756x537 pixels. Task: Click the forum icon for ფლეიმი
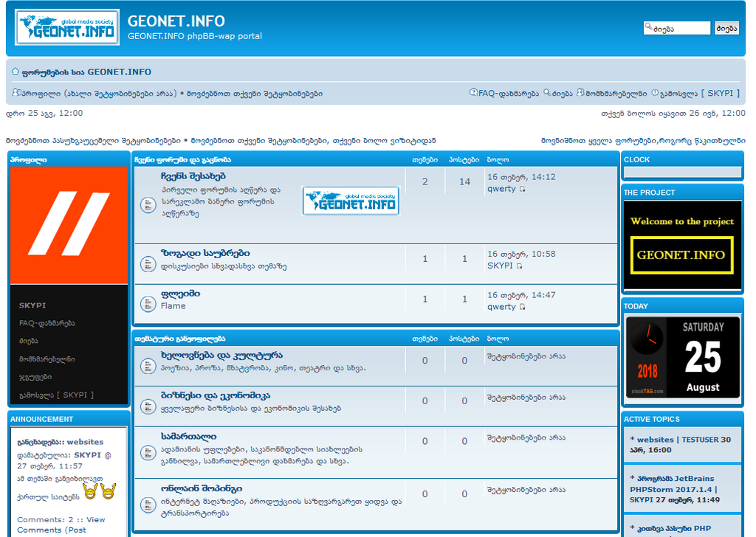click(148, 304)
